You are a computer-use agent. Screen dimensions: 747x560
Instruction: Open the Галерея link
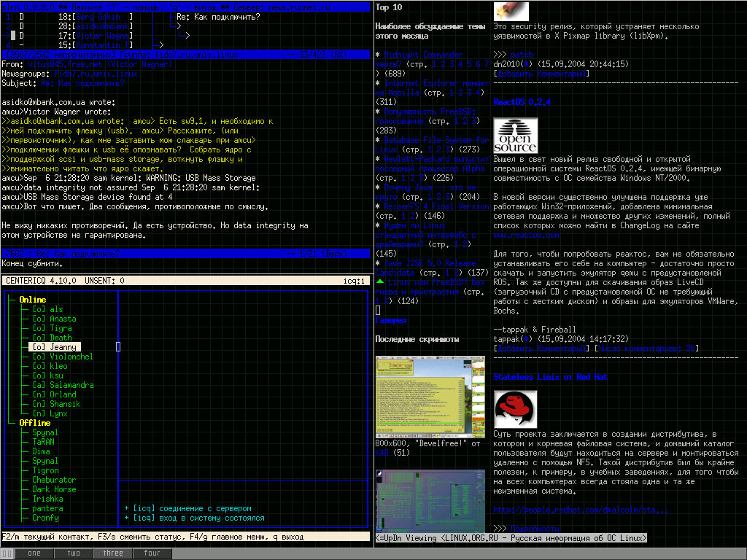pos(391,321)
